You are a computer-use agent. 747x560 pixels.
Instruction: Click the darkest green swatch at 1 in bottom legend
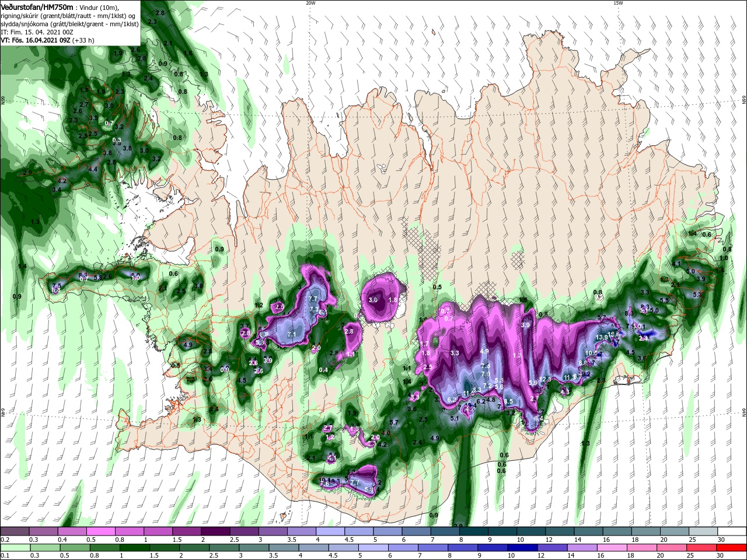tap(135, 548)
